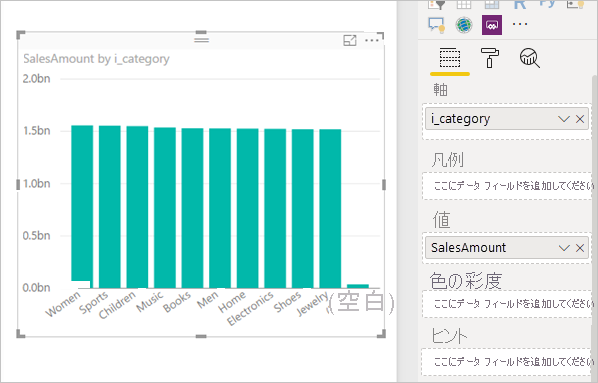Click the color saturation (色の彩度) field well
The image size is (598, 383).
click(x=507, y=304)
